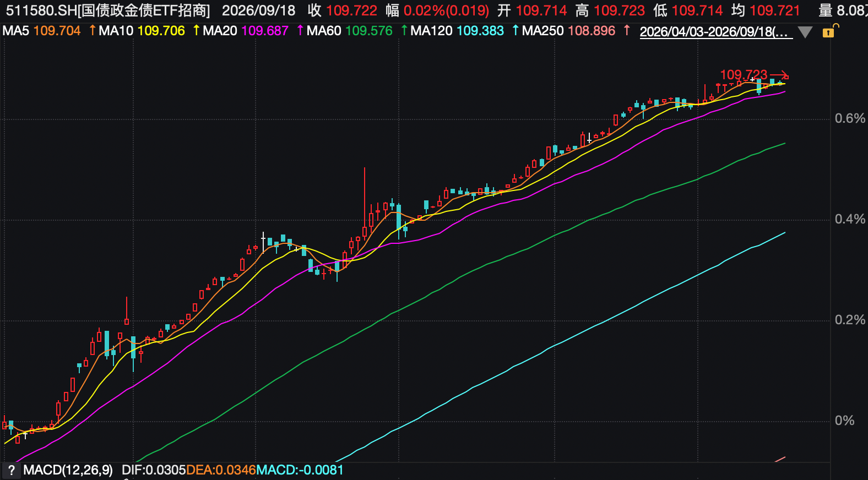The height and width of the screenshot is (480, 868).
Task: Click the red 109.723 peak price label
Action: point(744,74)
